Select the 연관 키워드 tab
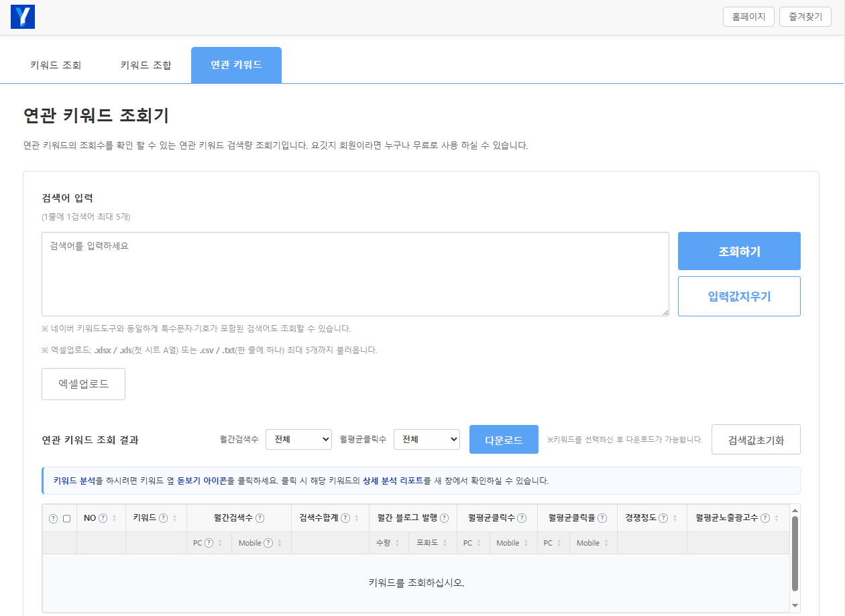 point(236,65)
